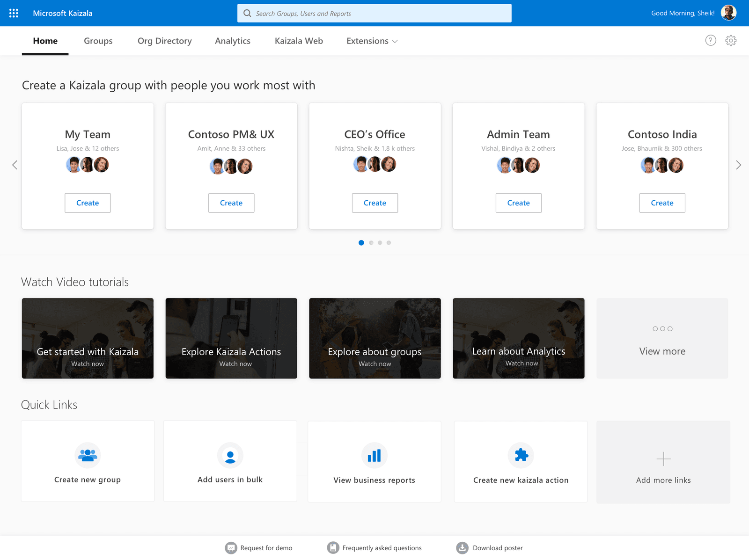Click the Request for demo icon
This screenshot has width=749, height=560.
231,548
